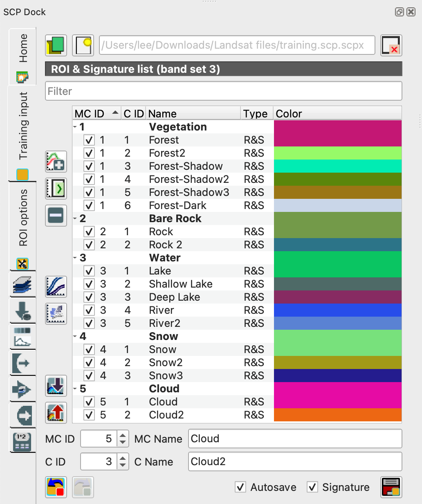Click the training input file path field

click(237, 45)
